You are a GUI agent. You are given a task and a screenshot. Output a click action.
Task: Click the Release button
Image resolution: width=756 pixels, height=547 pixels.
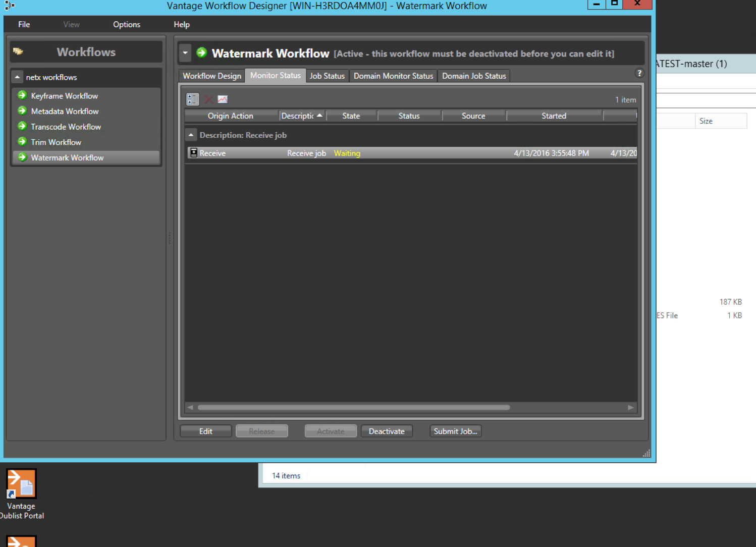pos(262,431)
